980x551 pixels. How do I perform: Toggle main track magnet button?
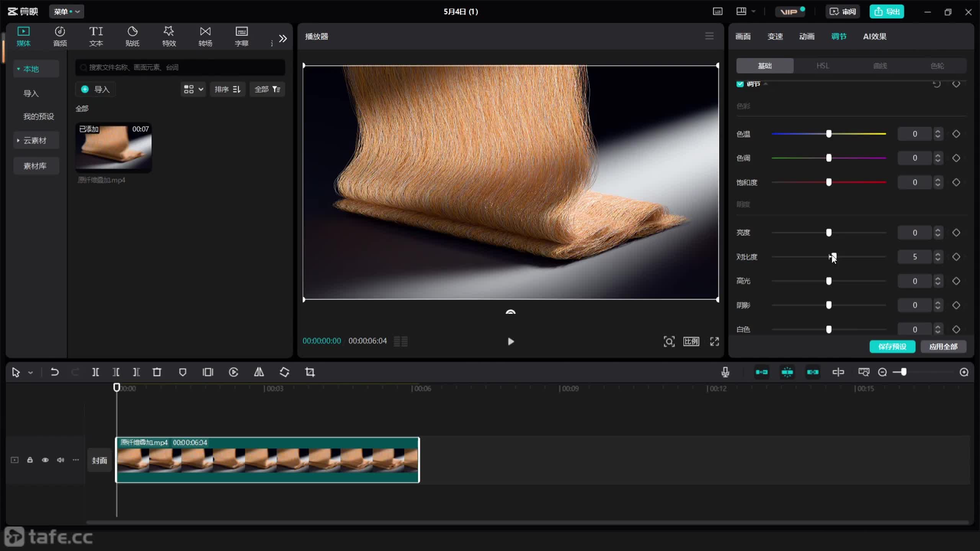(762, 372)
